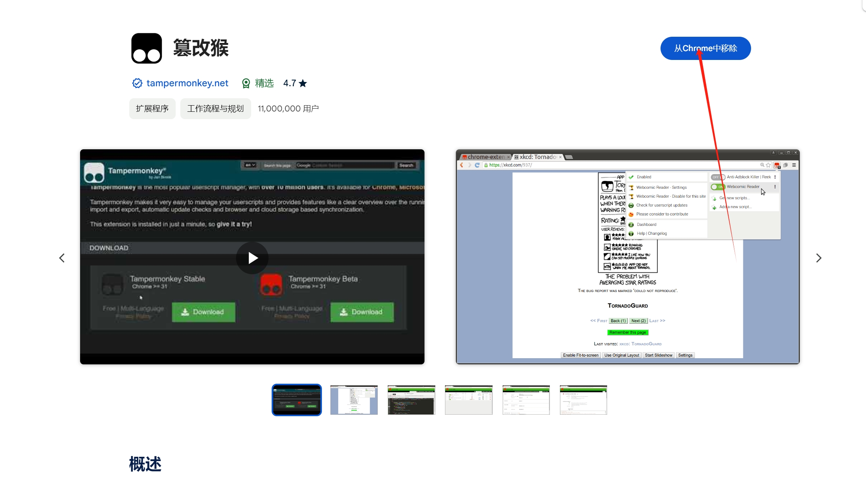Select the sixth thumbnail in gallery
The image size is (866, 504).
583,400
